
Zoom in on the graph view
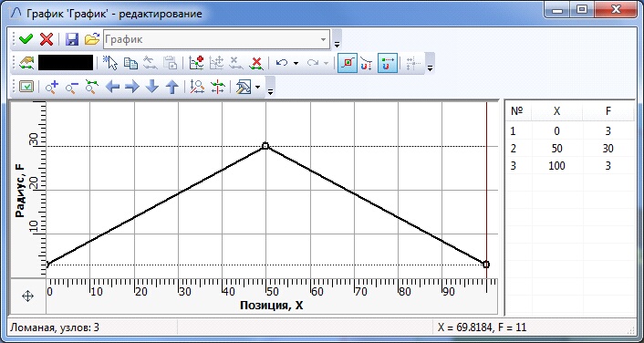click(52, 87)
